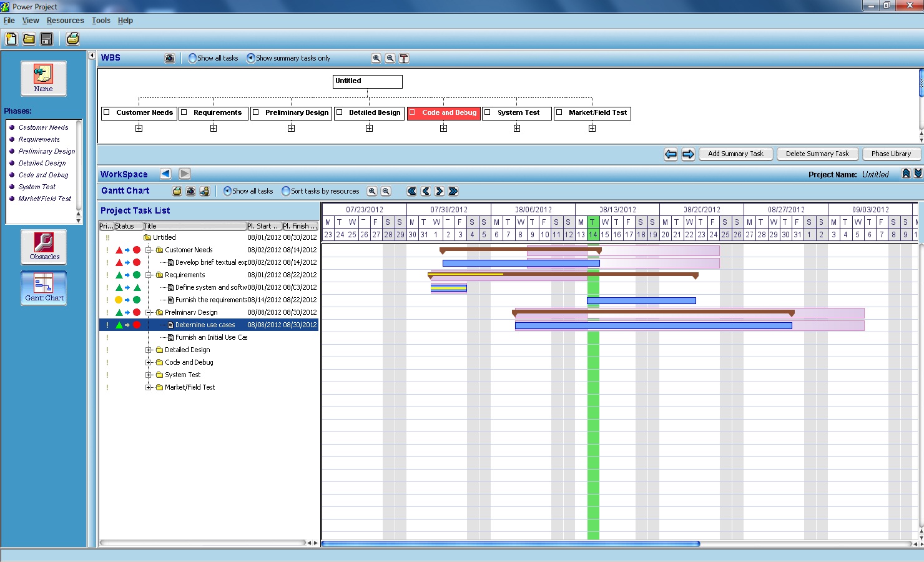This screenshot has width=924, height=562.
Task: Expand the Detailed Design folder in the task list
Action: click(149, 350)
